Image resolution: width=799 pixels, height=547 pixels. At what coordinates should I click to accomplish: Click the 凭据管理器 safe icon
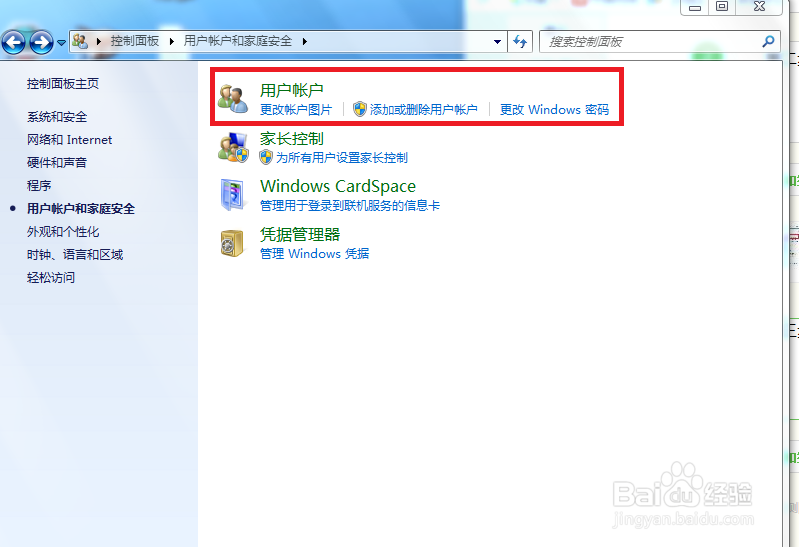[232, 243]
